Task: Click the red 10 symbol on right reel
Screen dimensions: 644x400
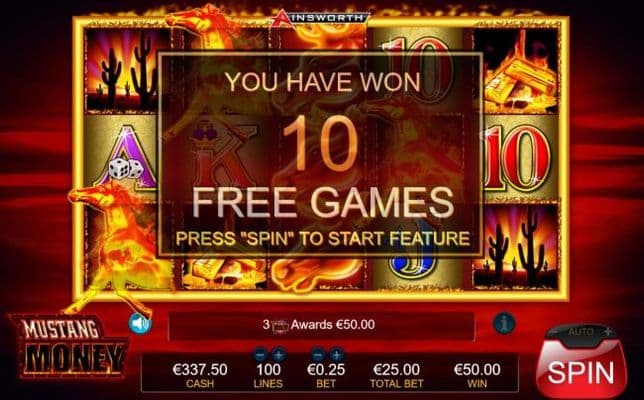Action: [x=518, y=159]
